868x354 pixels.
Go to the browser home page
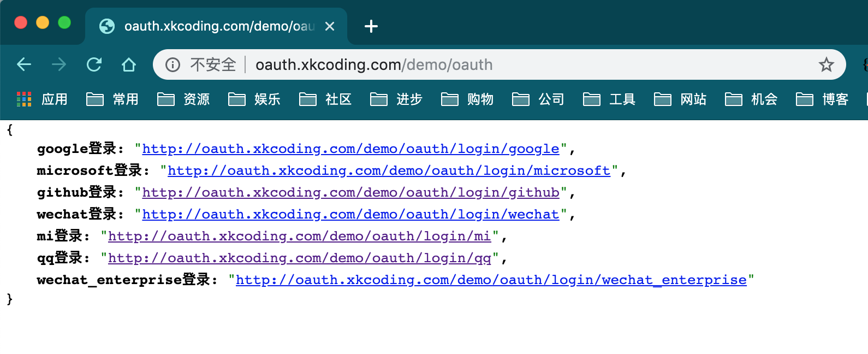coord(129,64)
